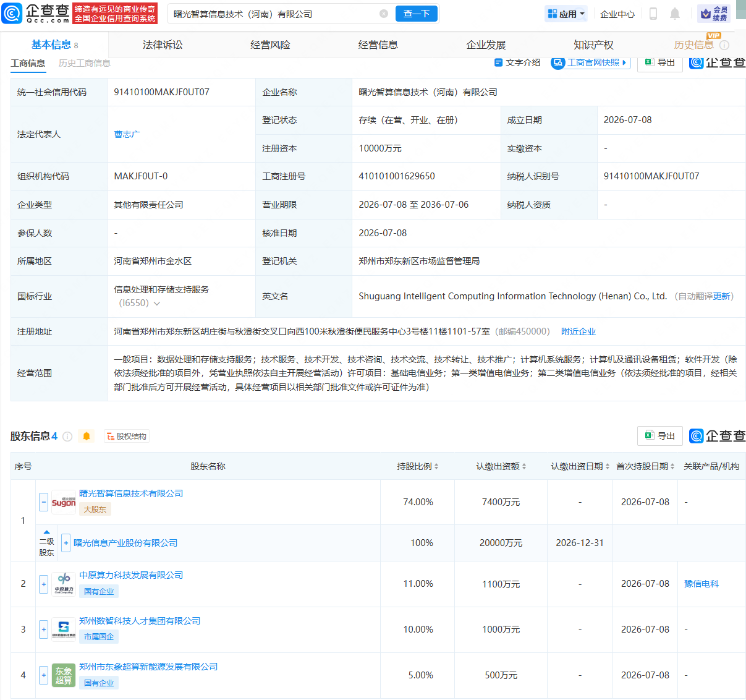Click the Qcc.com logo in the header
This screenshot has height=700, width=746.
pos(36,13)
